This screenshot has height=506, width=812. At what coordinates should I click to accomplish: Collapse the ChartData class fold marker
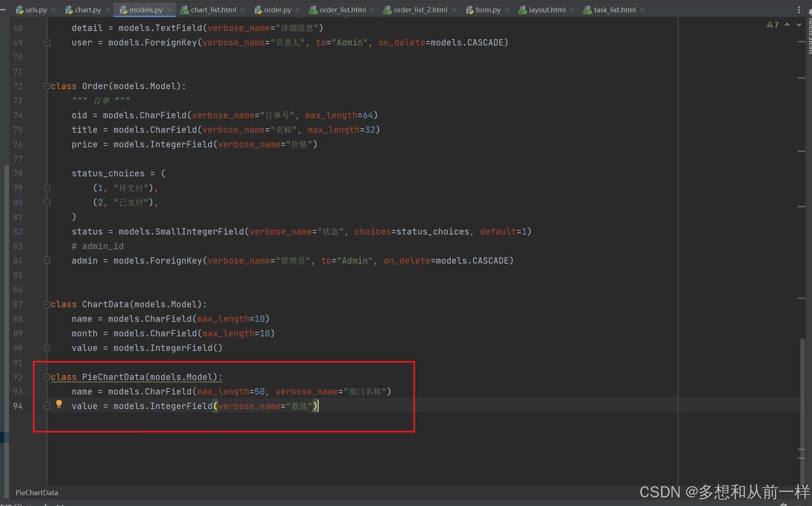(x=47, y=305)
